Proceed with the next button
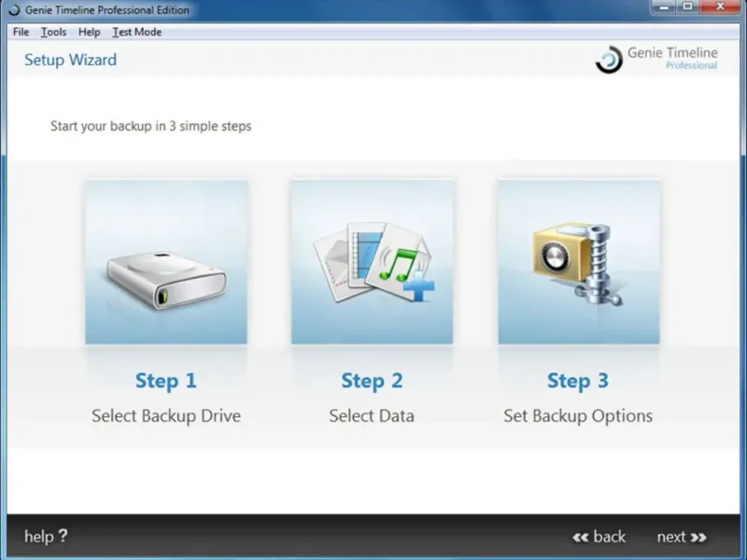This screenshot has height=560, width=747. tap(682, 537)
